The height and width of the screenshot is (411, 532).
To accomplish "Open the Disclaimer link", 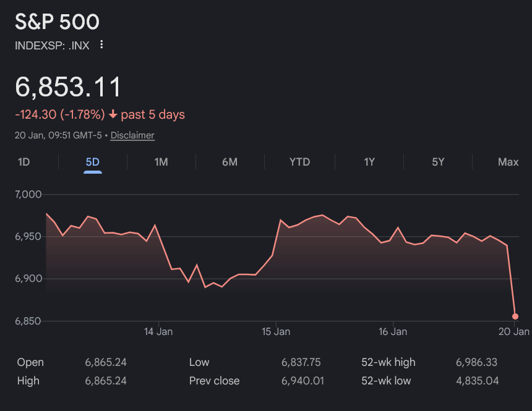I will coord(132,135).
